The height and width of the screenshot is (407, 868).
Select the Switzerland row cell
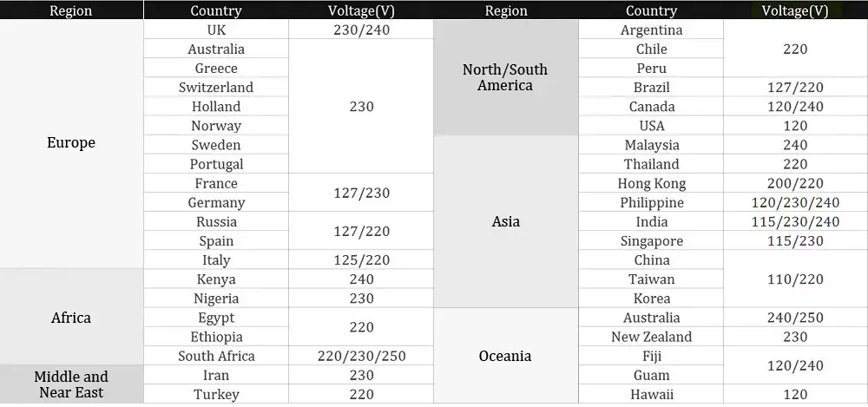point(216,87)
